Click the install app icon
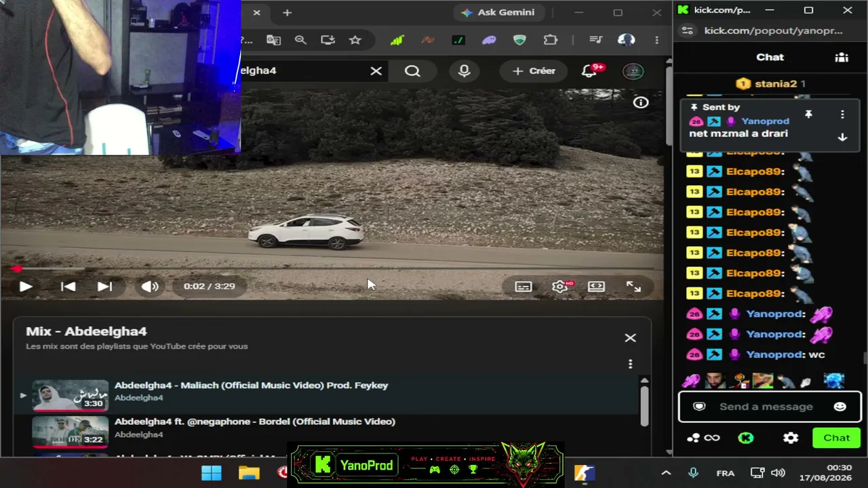868x488 pixels. [328, 40]
